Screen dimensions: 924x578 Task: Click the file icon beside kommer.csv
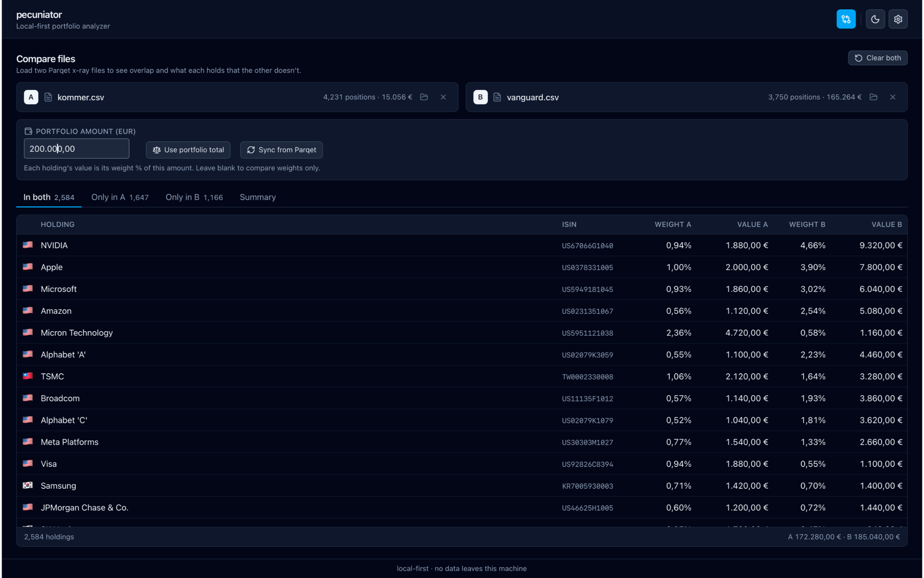point(48,97)
